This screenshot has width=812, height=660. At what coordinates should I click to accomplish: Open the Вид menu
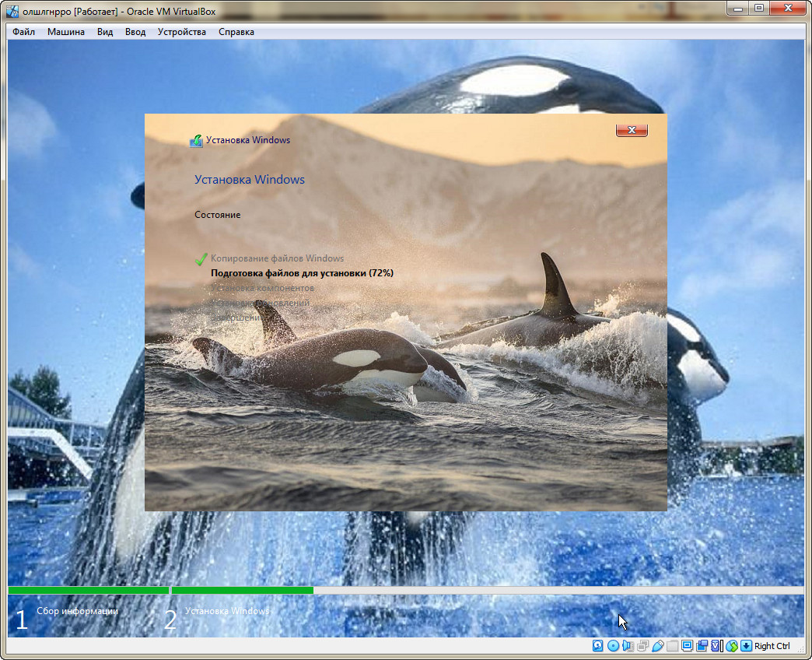click(105, 32)
